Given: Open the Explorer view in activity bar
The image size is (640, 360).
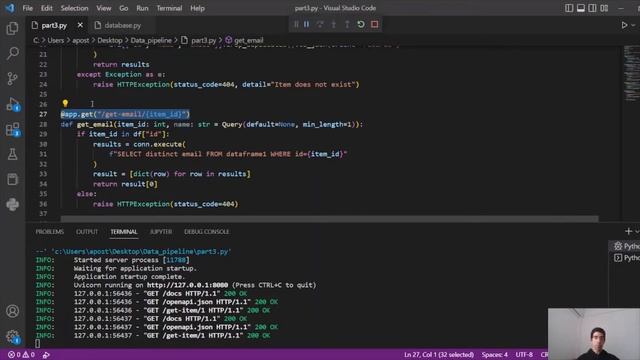Looking at the screenshot, I should 12,29.
